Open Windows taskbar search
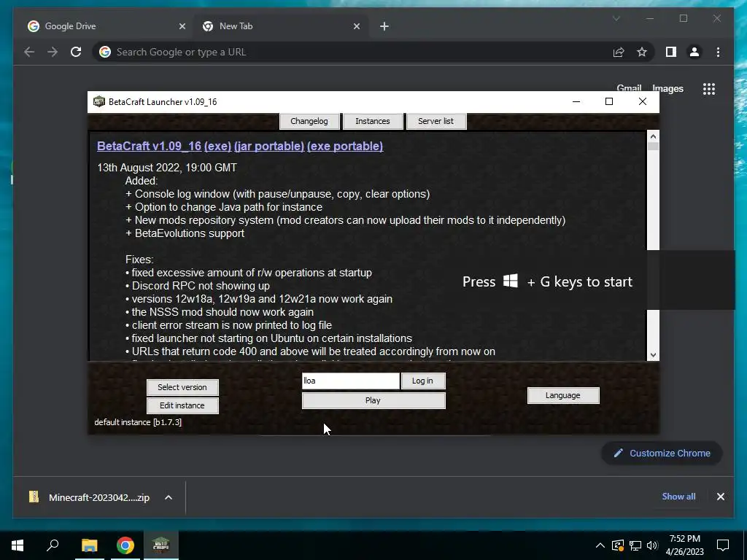 click(53, 545)
